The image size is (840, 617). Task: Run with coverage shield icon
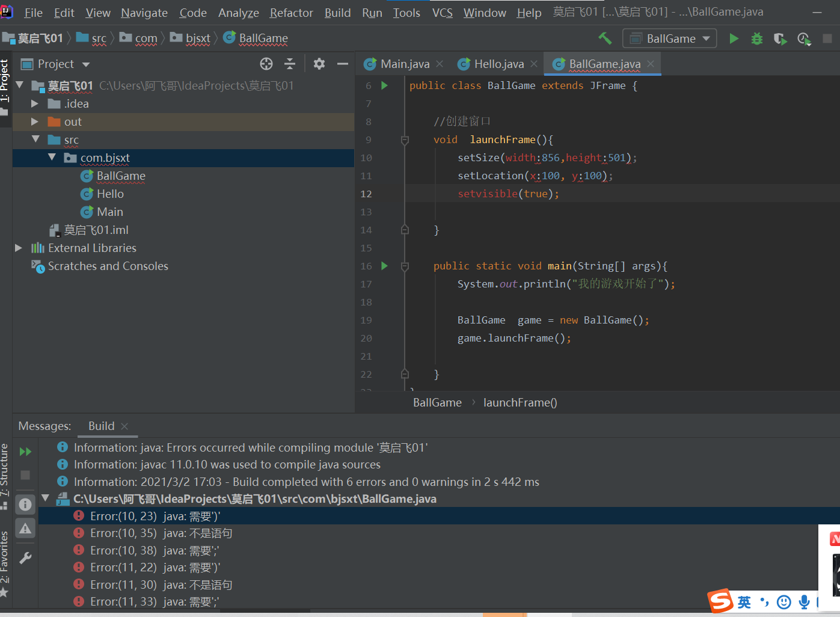(780, 38)
